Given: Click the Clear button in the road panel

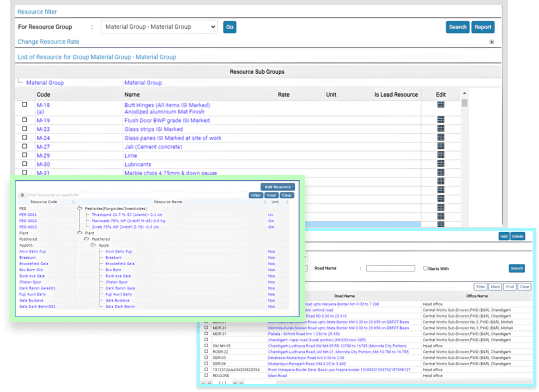Looking at the screenshot, I should [x=525, y=287].
